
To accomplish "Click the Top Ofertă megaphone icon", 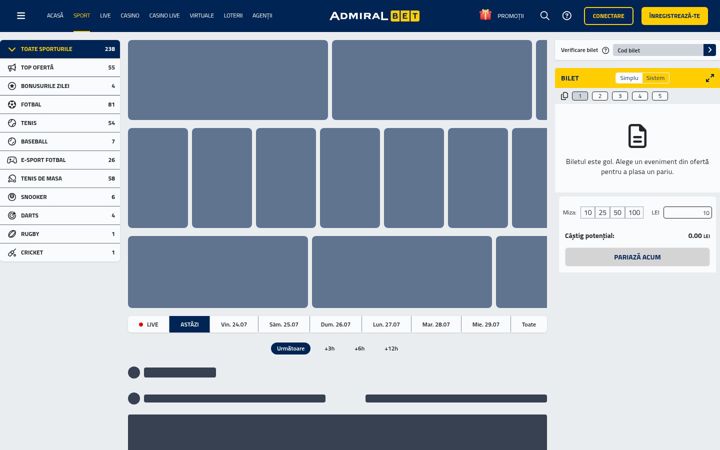I will pyautogui.click(x=12, y=68).
